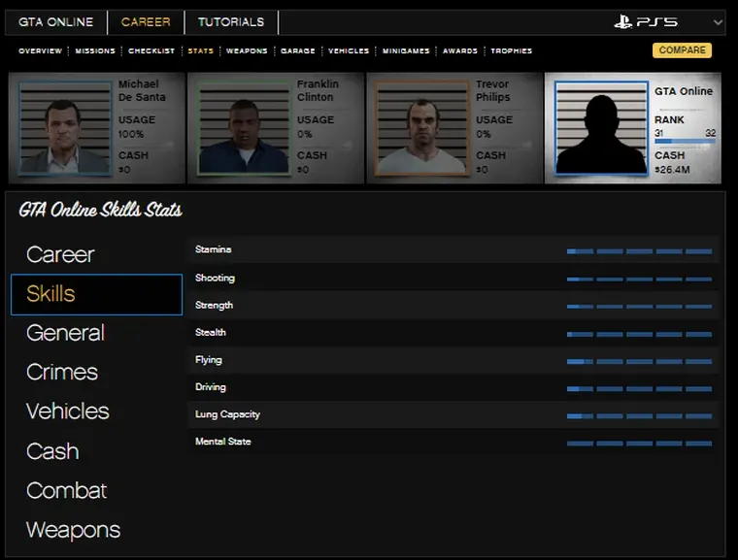
Task: Select the Combat stats category
Action: (66, 490)
